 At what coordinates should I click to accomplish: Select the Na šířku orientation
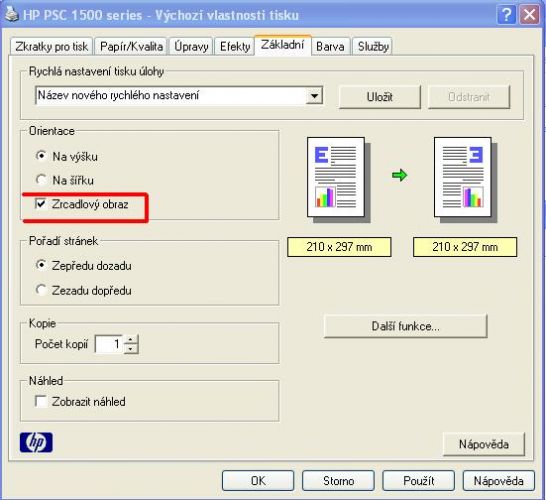pyautogui.click(x=41, y=180)
